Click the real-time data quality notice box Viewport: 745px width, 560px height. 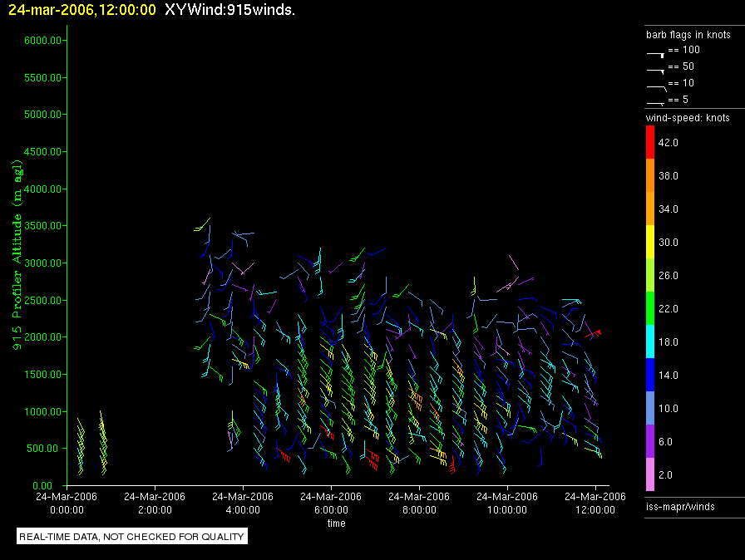click(x=131, y=537)
